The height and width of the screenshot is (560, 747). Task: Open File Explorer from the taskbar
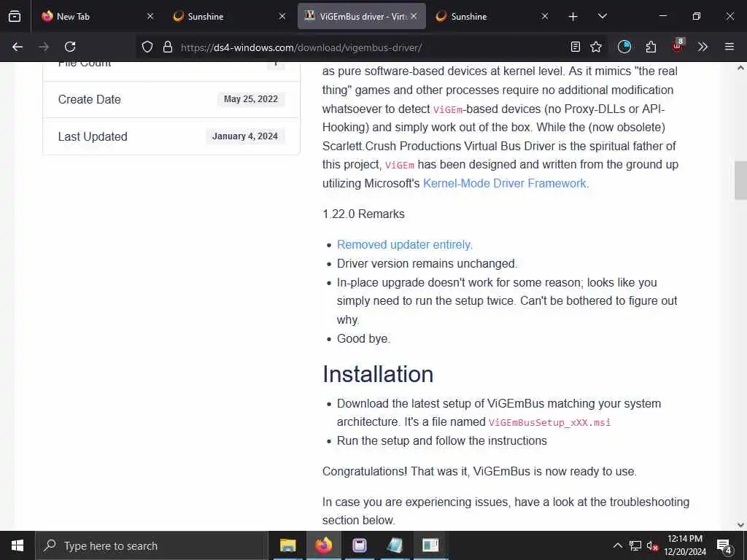pos(287,545)
